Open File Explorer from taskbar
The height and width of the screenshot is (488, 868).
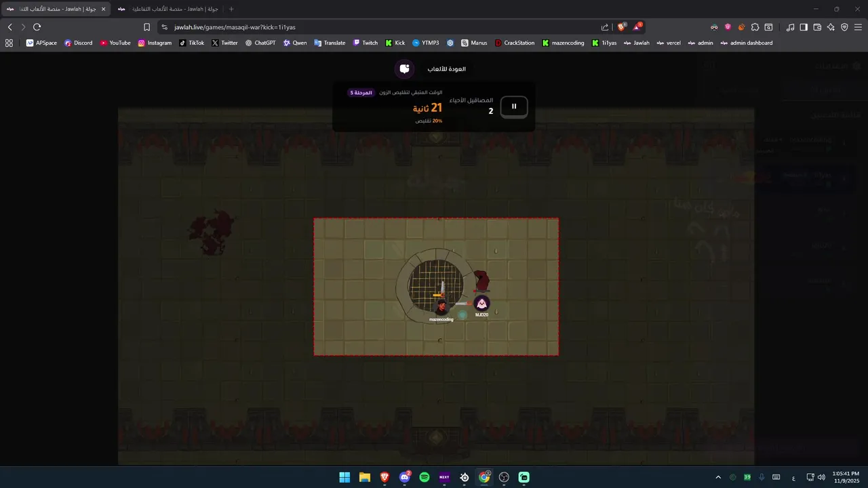point(364,477)
